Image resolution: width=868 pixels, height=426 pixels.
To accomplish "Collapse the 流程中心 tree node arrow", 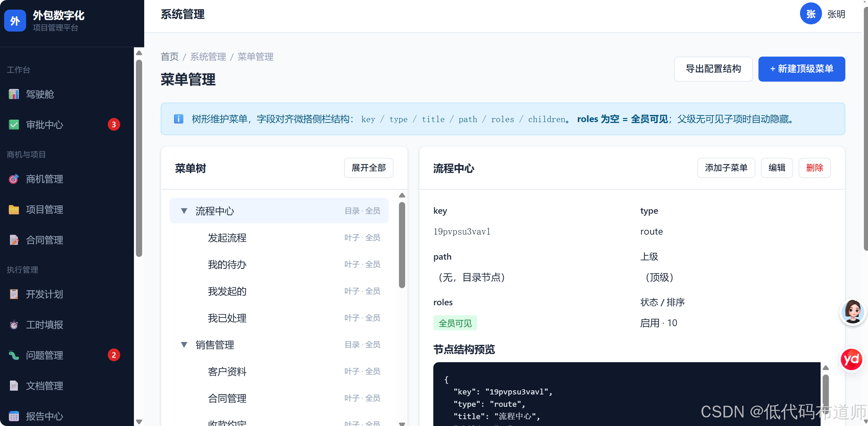I will click(184, 211).
